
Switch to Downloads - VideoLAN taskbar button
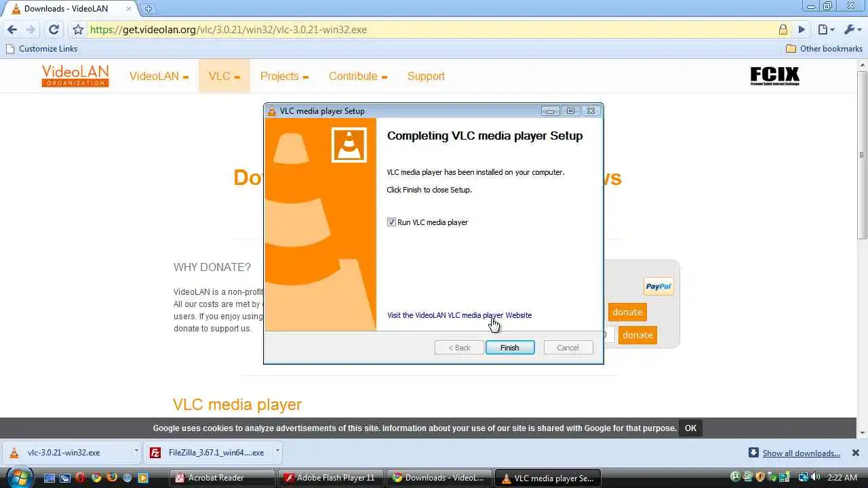click(439, 478)
